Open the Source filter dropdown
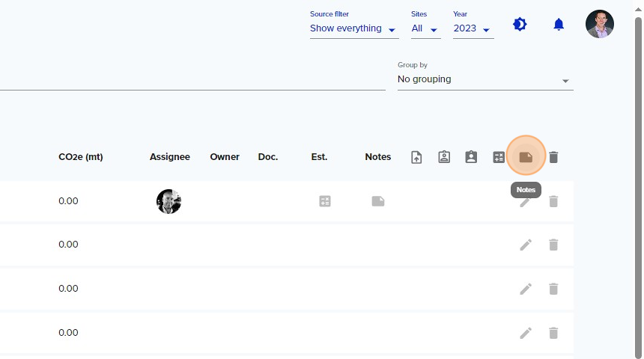This screenshot has height=359, width=644. pos(354,28)
